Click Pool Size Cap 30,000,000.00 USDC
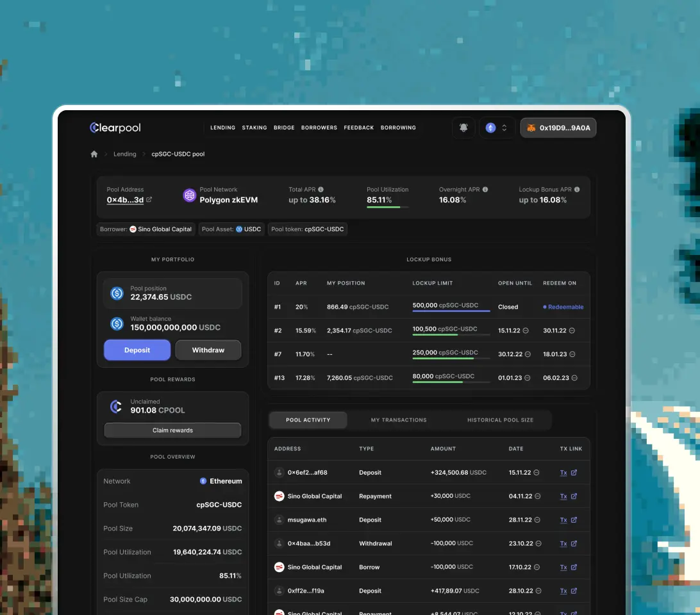 click(206, 600)
